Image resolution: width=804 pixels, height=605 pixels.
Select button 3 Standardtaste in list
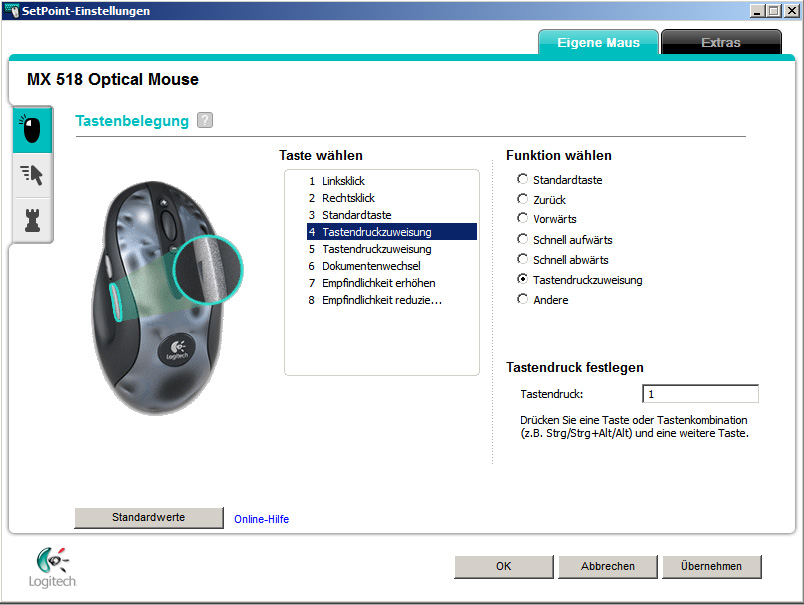click(x=392, y=215)
